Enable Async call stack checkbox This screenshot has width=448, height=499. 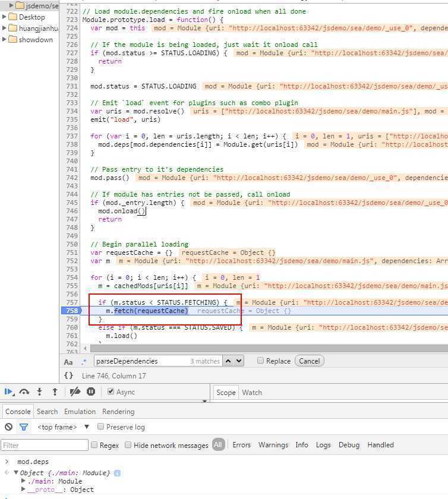(111, 391)
